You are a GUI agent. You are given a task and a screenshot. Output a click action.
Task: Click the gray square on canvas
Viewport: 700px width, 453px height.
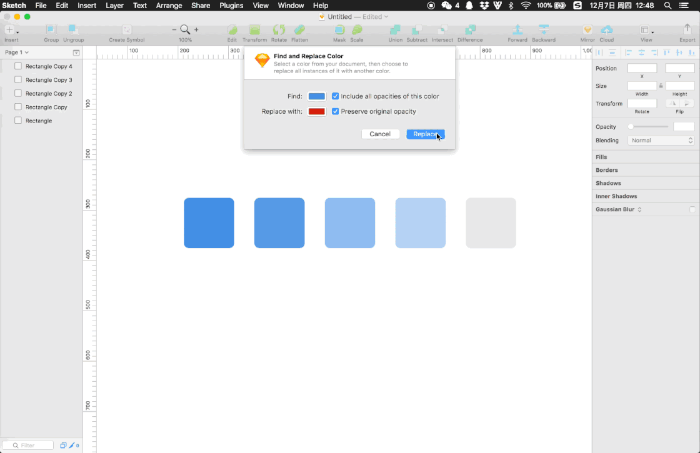(x=491, y=223)
